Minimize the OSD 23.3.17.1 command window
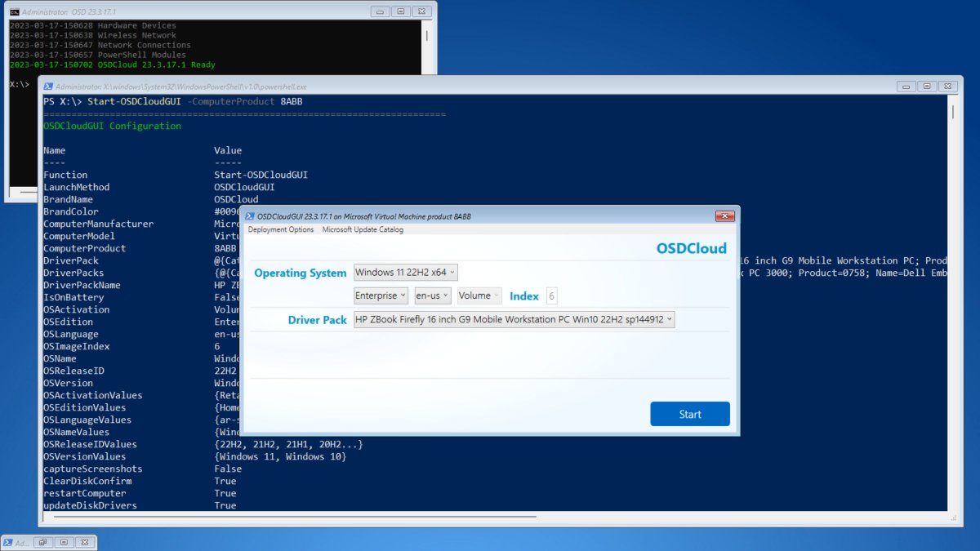Screen dimensions: 980x551 point(380,11)
